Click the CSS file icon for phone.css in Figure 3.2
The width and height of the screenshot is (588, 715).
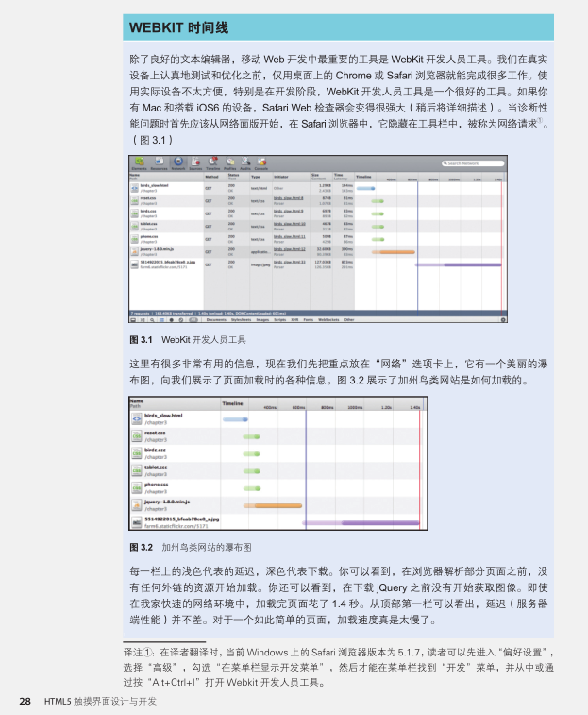pyautogui.click(x=137, y=488)
